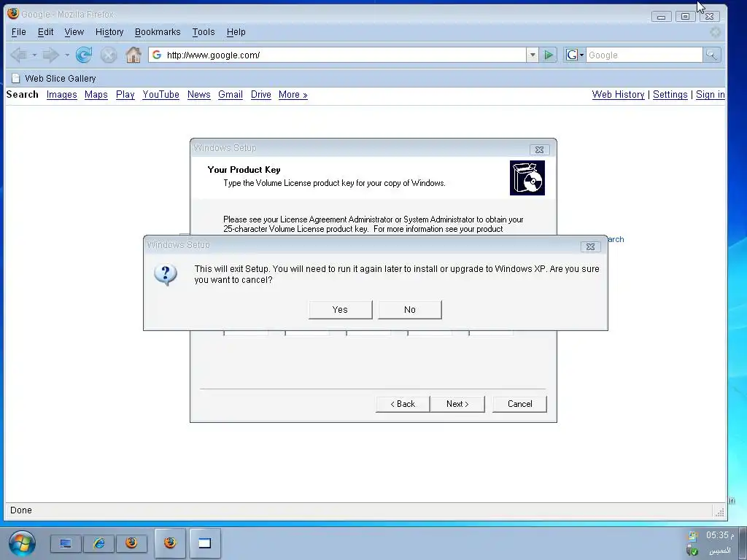The width and height of the screenshot is (747, 560).
Task: Switch to the active Firefox taskbar button
Action: tap(170, 542)
